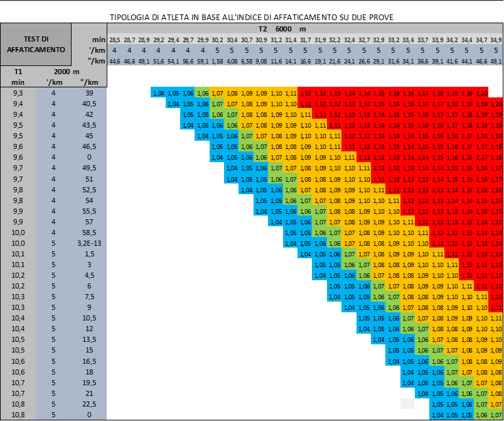Click the 22,5 seconds cell
504x421 pixels.
coord(89,404)
